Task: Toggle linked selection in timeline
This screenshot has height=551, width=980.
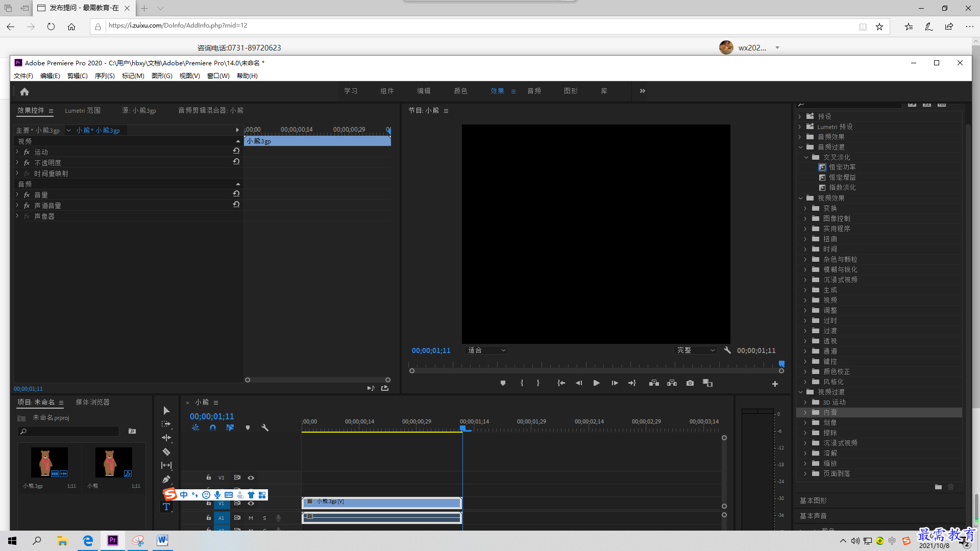Action: point(230,428)
